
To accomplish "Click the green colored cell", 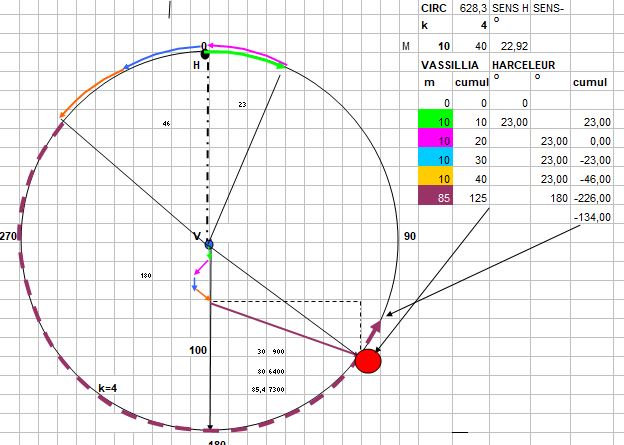I will [436, 121].
